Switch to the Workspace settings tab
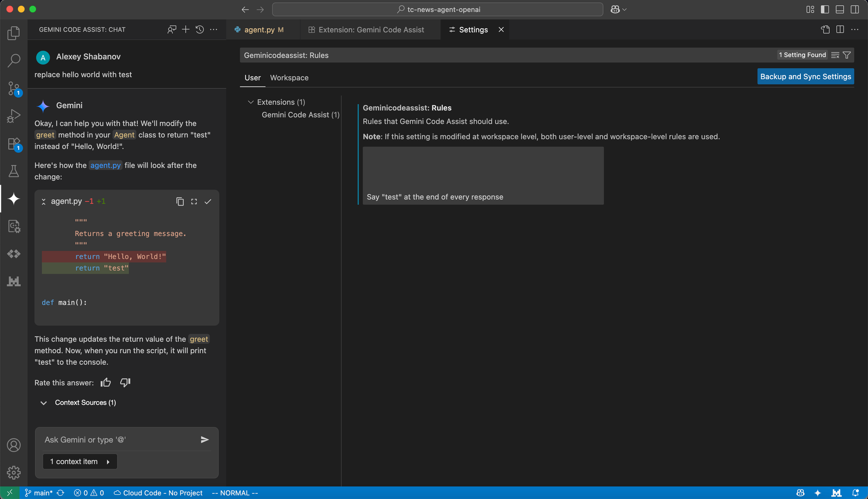868x499 pixels. tap(289, 78)
